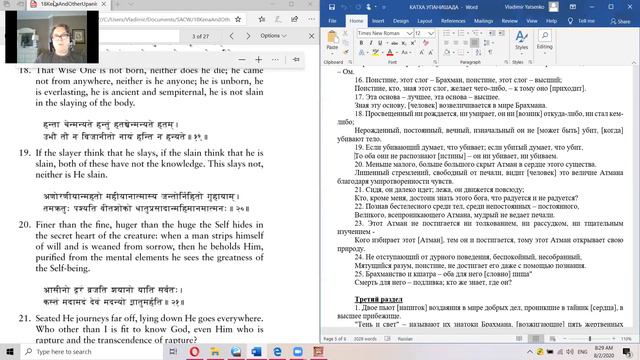Click the zoom slider handle in Word
This screenshot has width=640, height=360.
click(590, 339)
